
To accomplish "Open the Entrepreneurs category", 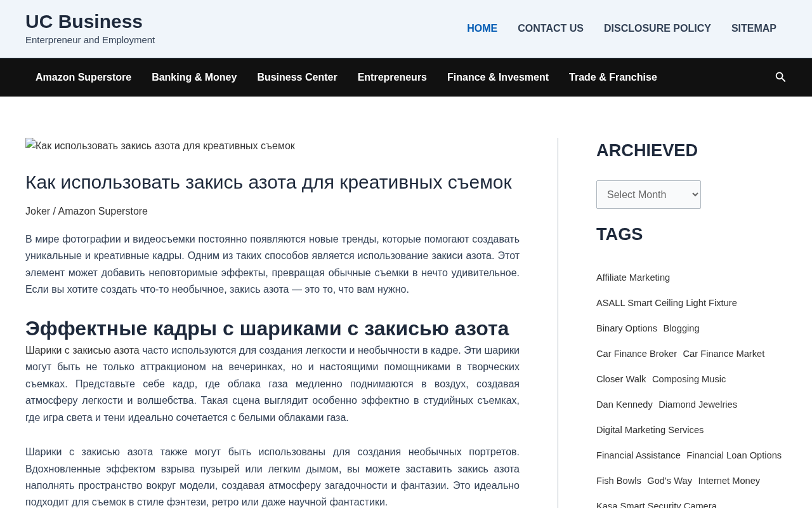I will pyautogui.click(x=392, y=77).
